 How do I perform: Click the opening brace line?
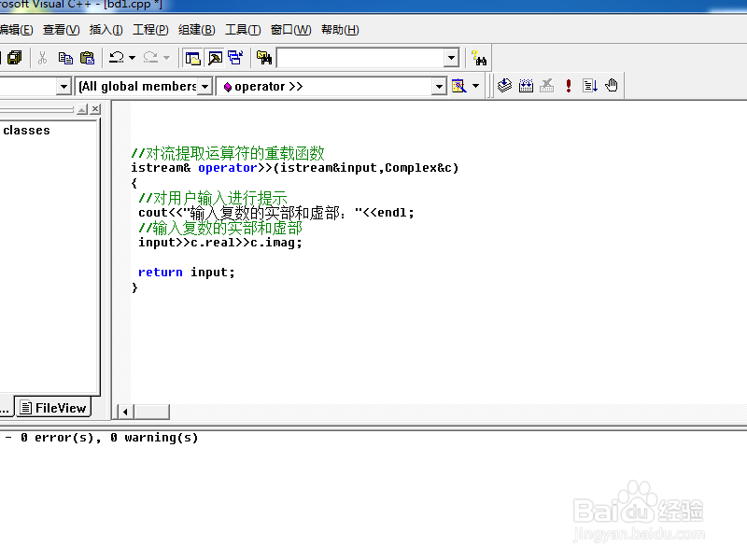click(134, 183)
